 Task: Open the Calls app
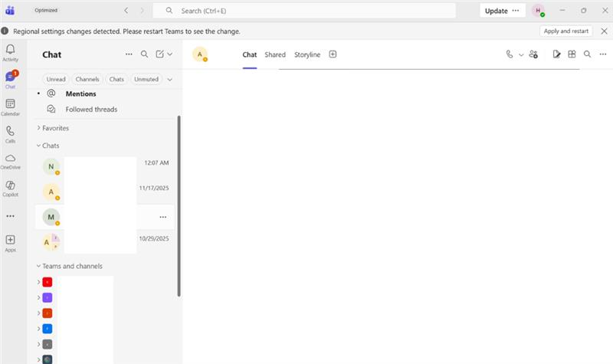(10, 134)
